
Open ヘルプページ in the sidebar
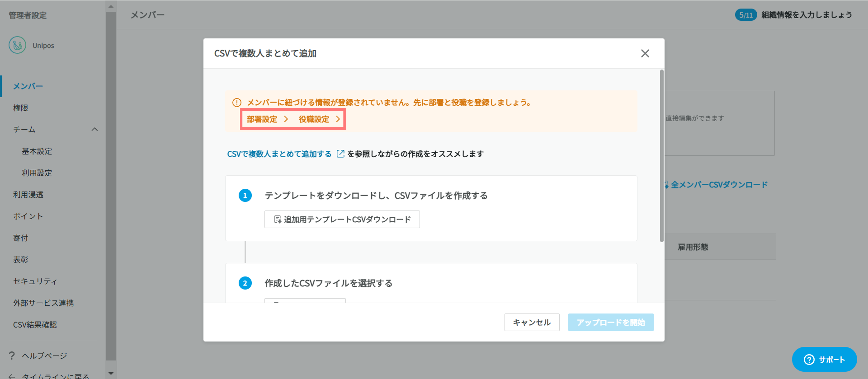(44, 355)
